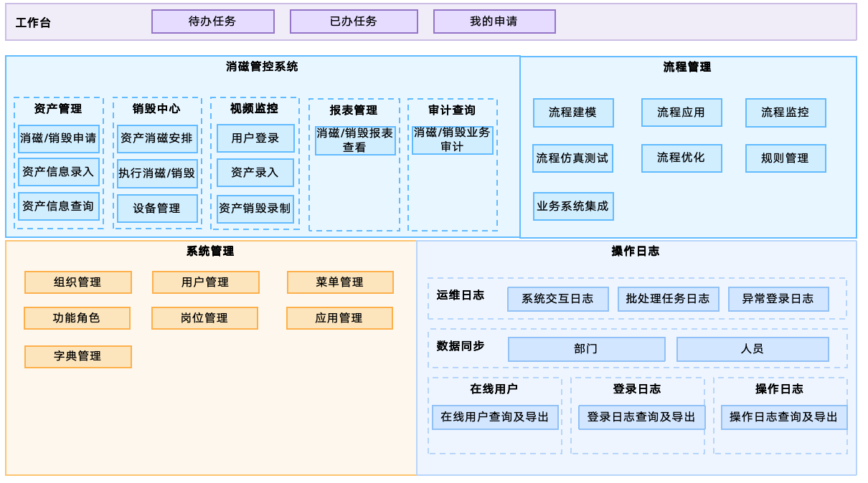Click the 菜单管理 box

pos(340,282)
